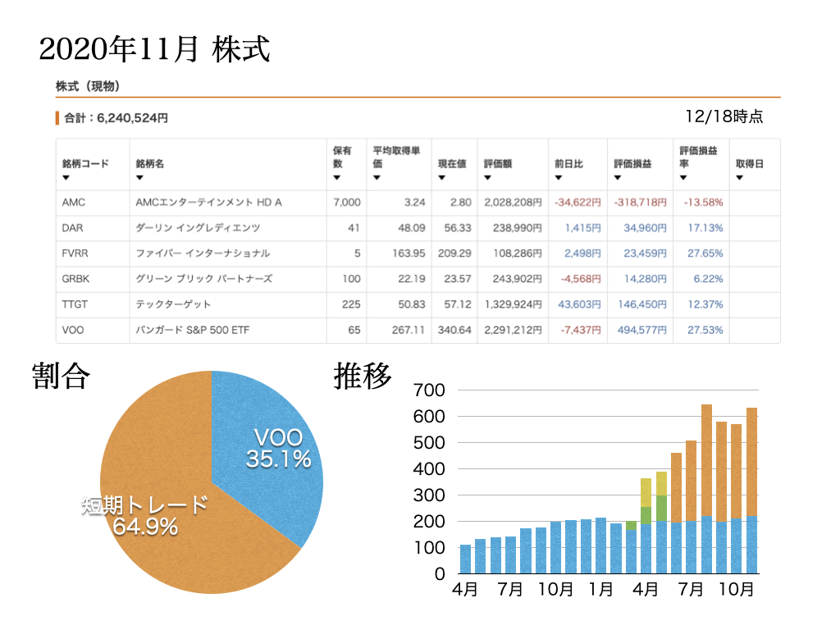
Task: Click TTGT valuation 1,329,924円
Action: click(x=514, y=304)
